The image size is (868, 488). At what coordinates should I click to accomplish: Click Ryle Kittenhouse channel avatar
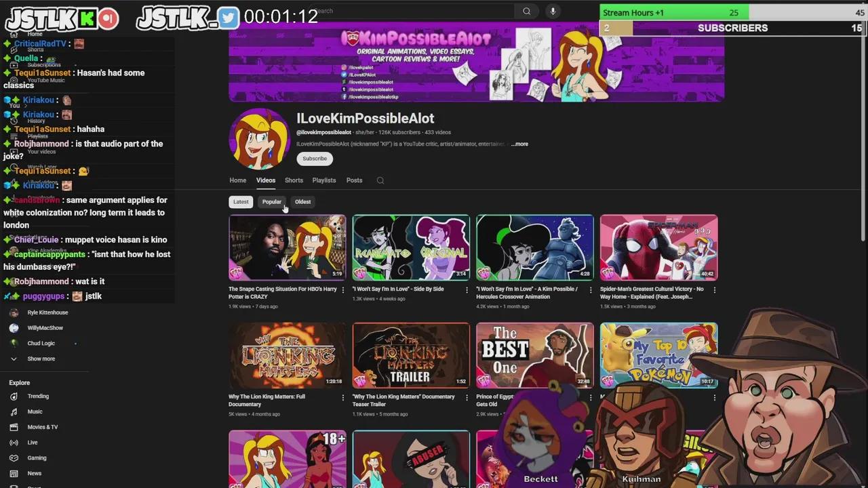14,312
